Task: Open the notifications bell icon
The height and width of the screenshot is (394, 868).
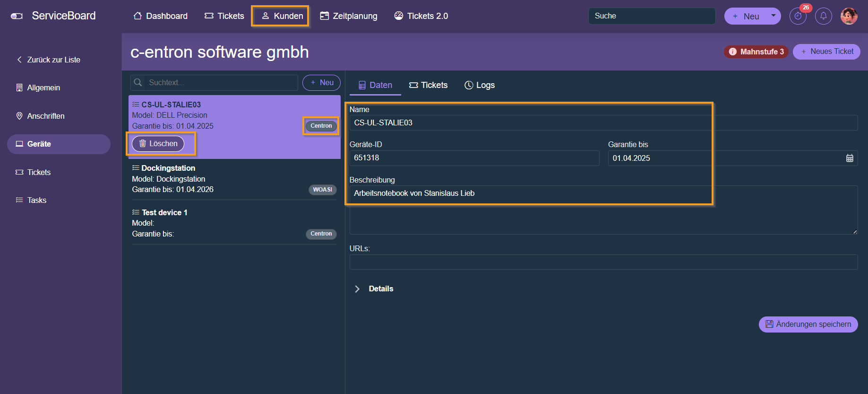Action: pos(823,16)
